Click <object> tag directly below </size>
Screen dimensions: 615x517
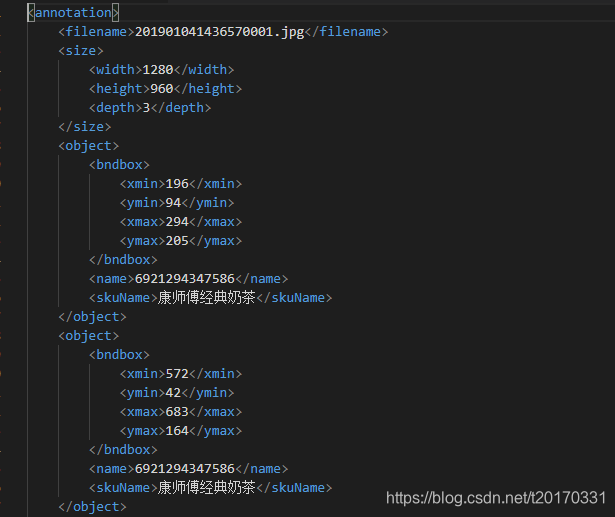point(89,146)
